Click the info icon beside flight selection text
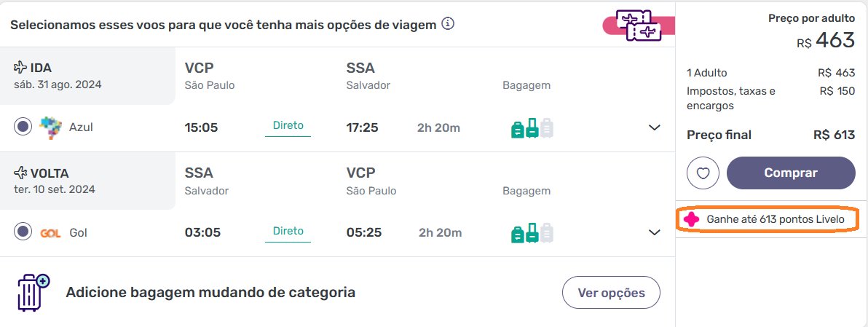868x327 pixels. 448,24
